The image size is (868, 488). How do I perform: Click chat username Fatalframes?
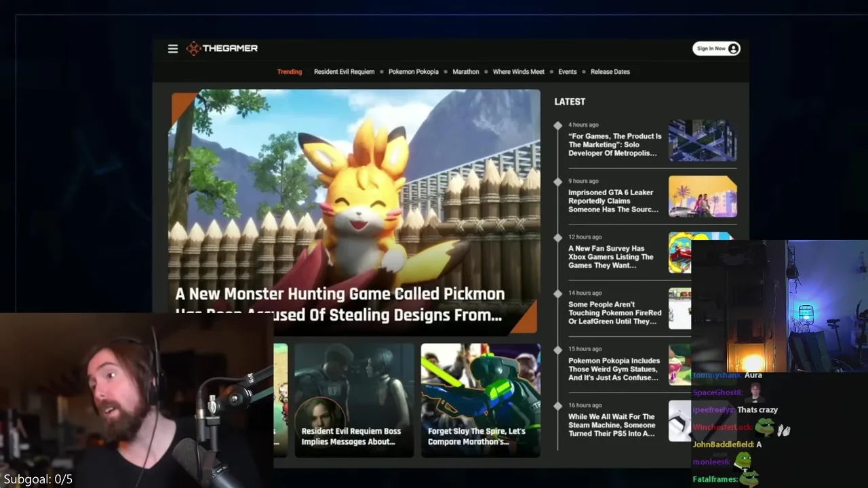tap(715, 479)
